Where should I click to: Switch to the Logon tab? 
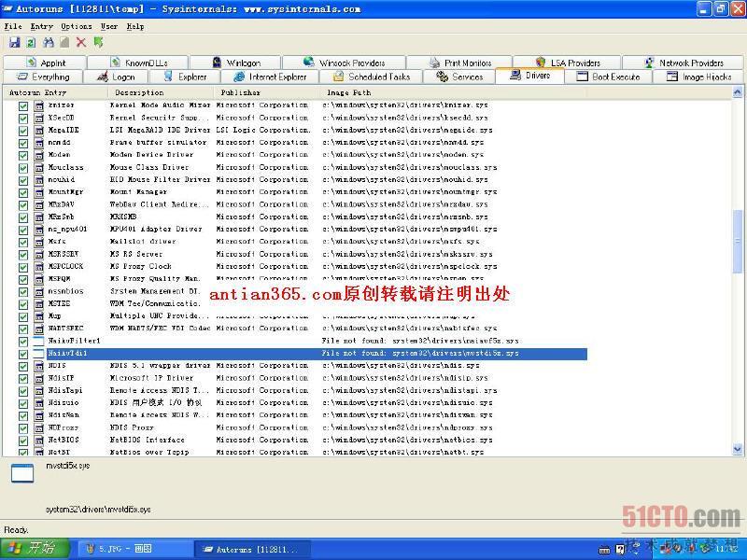116,77
